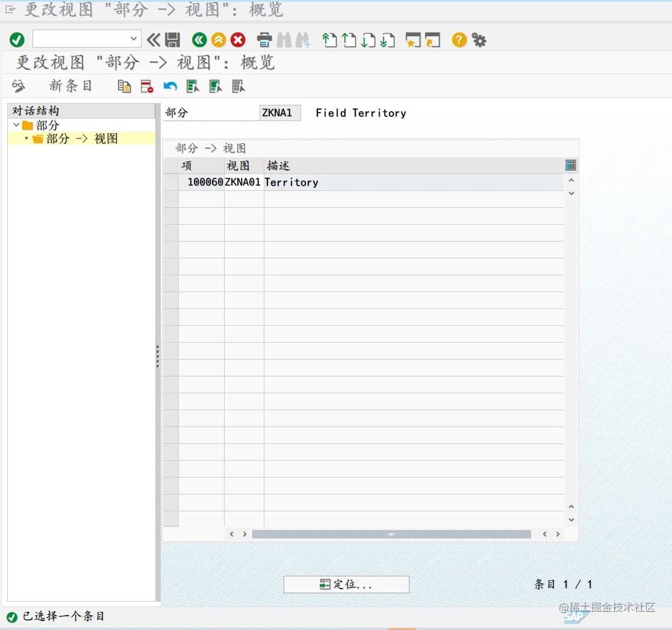Image resolution: width=672 pixels, height=630 pixels.
Task: Click the ZKNA1 section field
Action: [280, 113]
